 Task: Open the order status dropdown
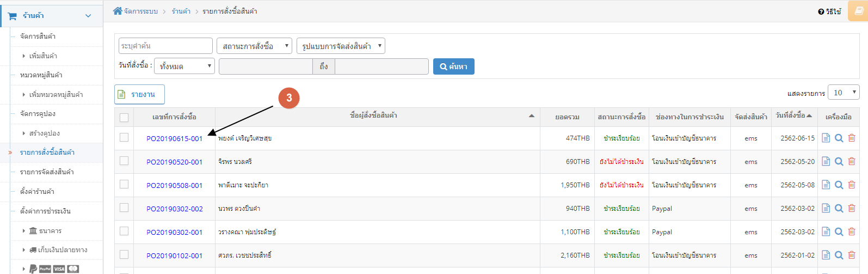[x=254, y=46]
